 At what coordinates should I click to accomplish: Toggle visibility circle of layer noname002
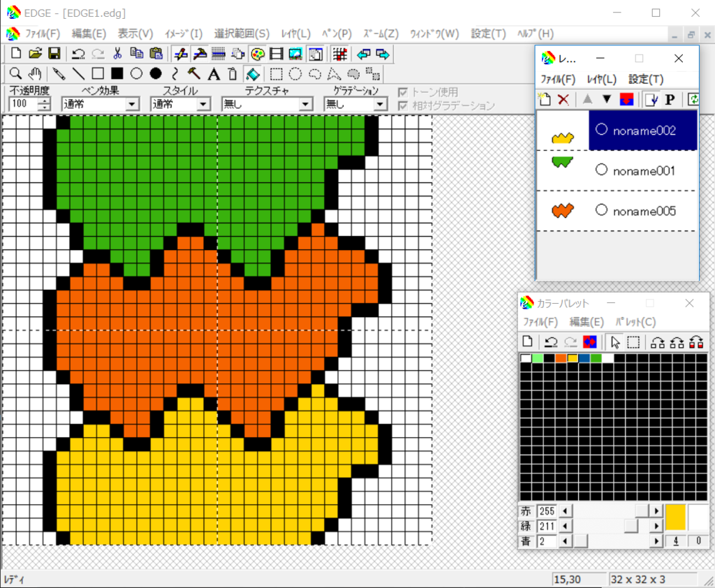601,130
